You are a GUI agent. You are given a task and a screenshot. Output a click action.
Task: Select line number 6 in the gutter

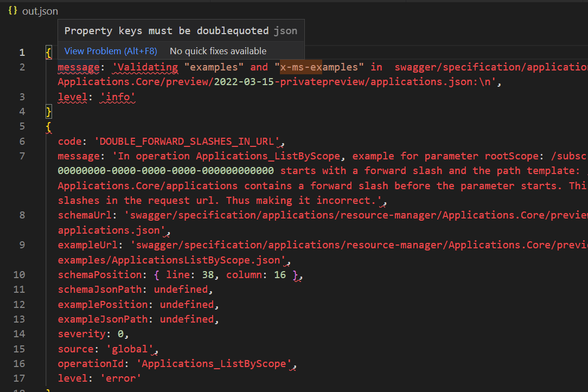click(22, 141)
